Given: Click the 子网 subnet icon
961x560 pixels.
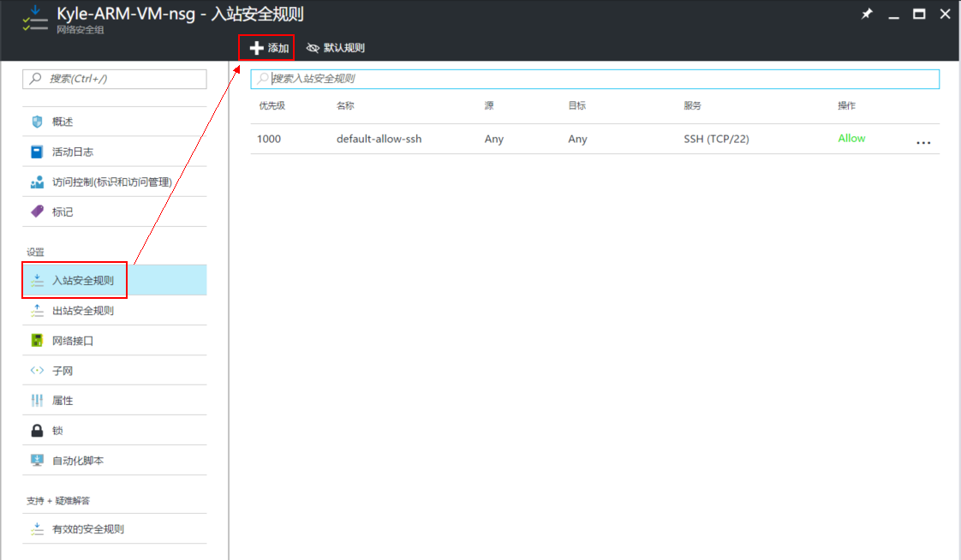Looking at the screenshot, I should point(37,371).
